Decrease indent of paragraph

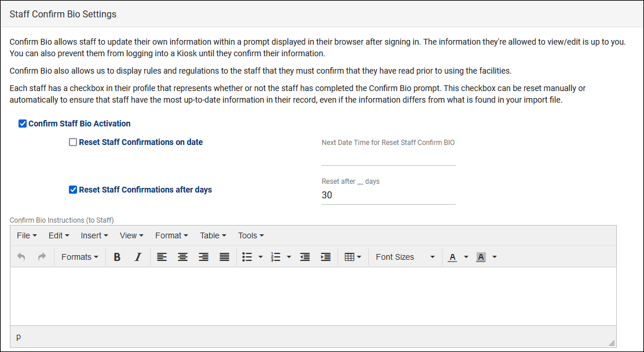pos(305,257)
